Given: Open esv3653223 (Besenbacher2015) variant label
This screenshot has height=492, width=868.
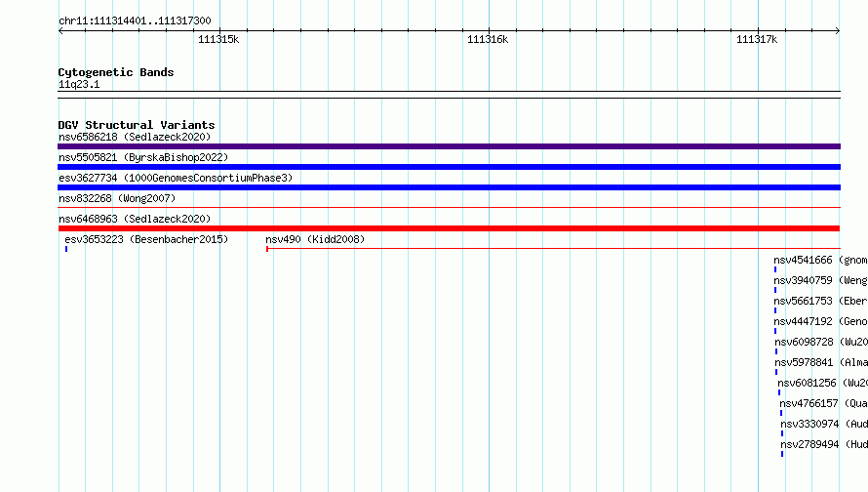Looking at the screenshot, I should pos(146,239).
